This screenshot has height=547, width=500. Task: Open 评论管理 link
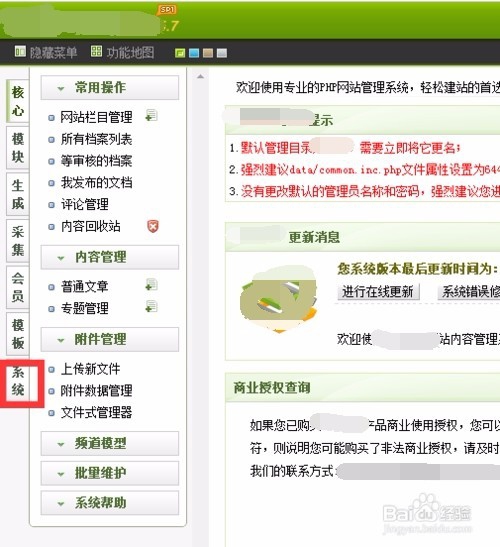coord(85,204)
